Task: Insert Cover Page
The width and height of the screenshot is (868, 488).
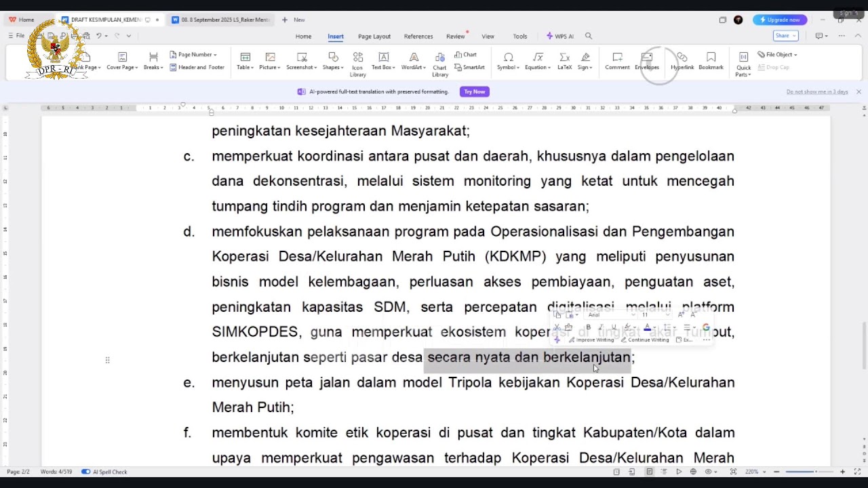Action: tap(122, 61)
